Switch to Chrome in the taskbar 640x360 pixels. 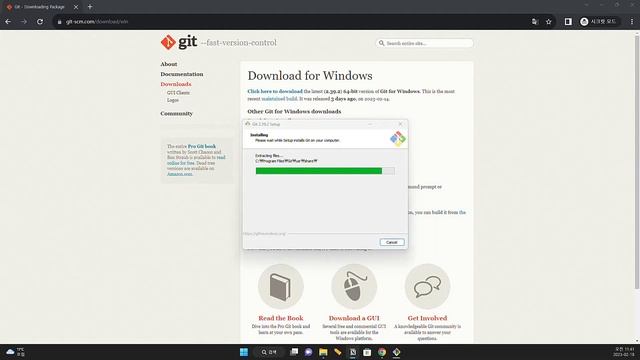pos(382,352)
